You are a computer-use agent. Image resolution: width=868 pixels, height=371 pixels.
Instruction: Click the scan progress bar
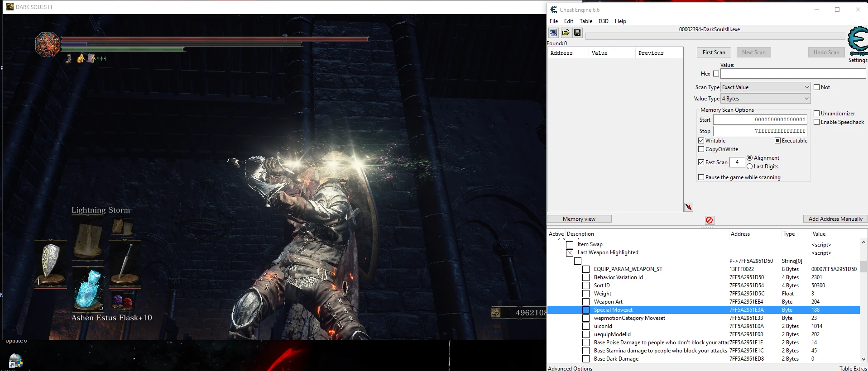click(x=715, y=36)
